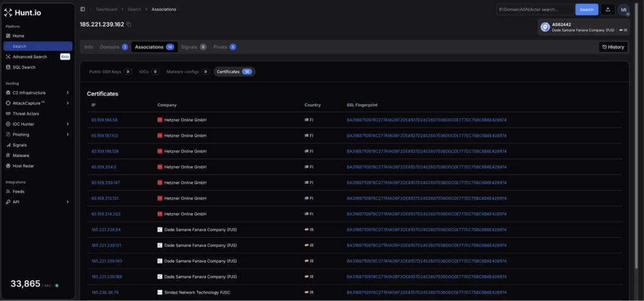
Task: Click the IP/Domain/ASN/Actor search field
Action: point(534,9)
